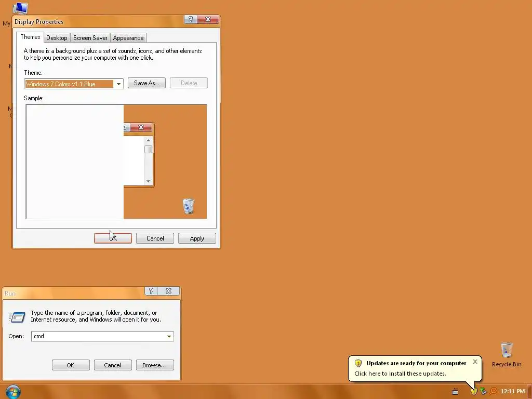Close the Display Properties window

click(x=208, y=19)
